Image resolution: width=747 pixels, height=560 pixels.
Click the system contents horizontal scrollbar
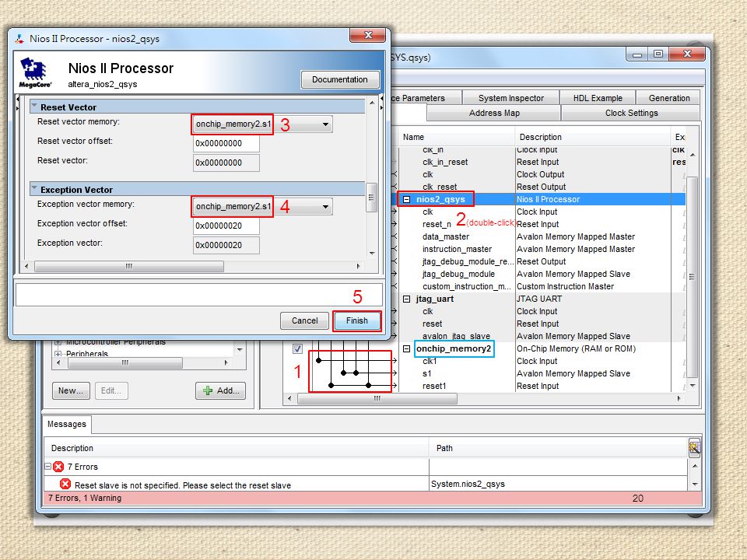click(x=377, y=398)
